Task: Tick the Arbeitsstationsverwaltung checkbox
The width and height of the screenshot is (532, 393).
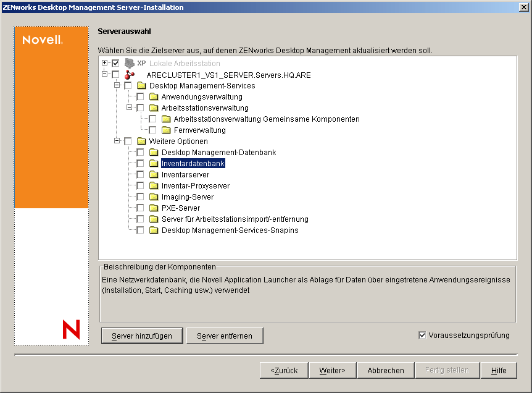Action: point(140,108)
